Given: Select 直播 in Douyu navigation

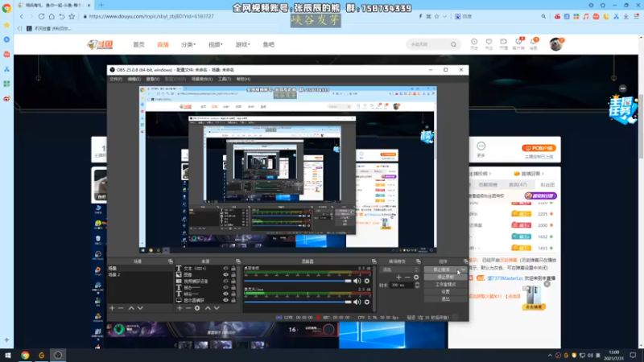Looking at the screenshot, I should [163, 44].
